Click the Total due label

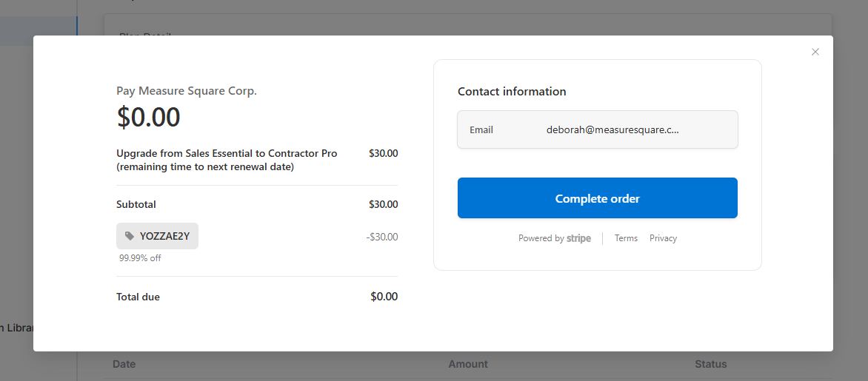coord(138,297)
